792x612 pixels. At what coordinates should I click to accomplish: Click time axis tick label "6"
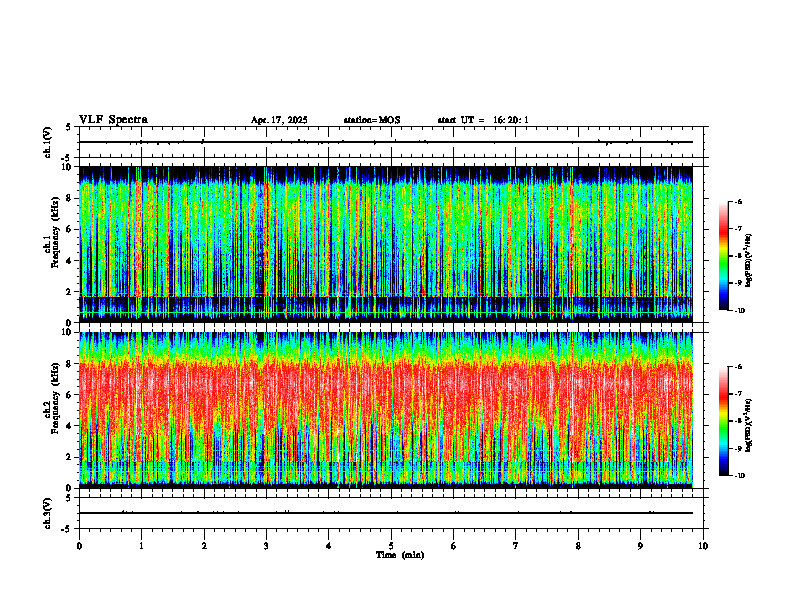coord(454,546)
